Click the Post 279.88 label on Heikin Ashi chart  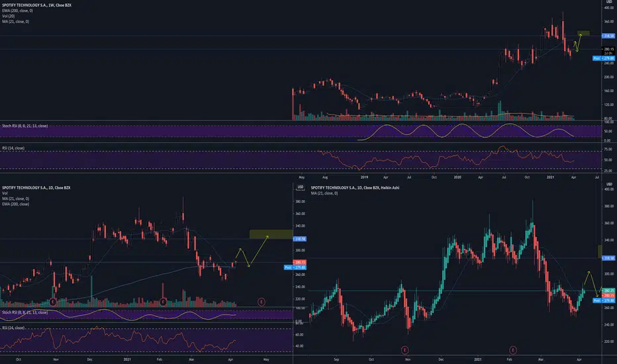[604, 300]
